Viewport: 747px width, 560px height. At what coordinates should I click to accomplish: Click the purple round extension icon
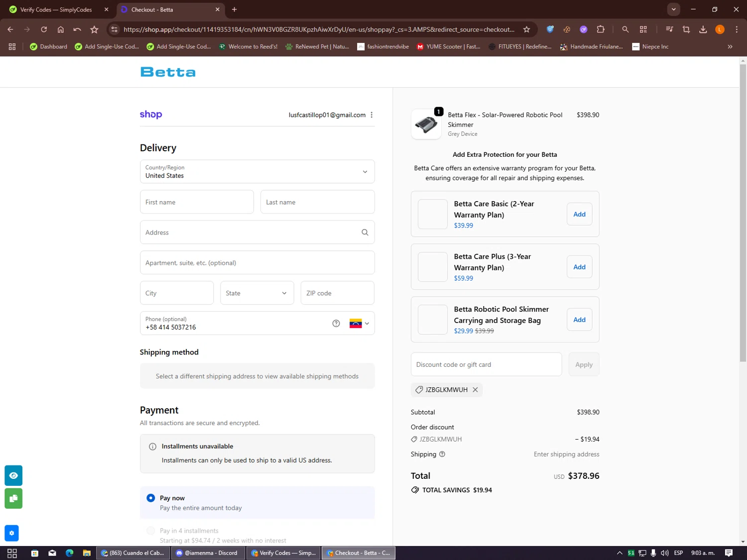click(584, 29)
